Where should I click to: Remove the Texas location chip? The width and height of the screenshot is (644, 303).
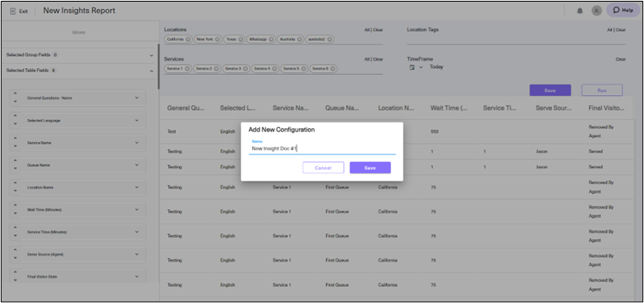point(240,39)
